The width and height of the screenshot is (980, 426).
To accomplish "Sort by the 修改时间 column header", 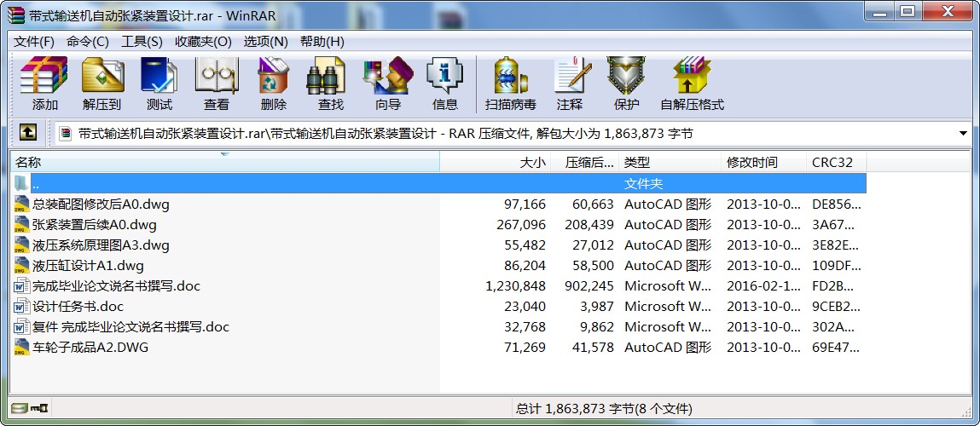I will [x=763, y=163].
